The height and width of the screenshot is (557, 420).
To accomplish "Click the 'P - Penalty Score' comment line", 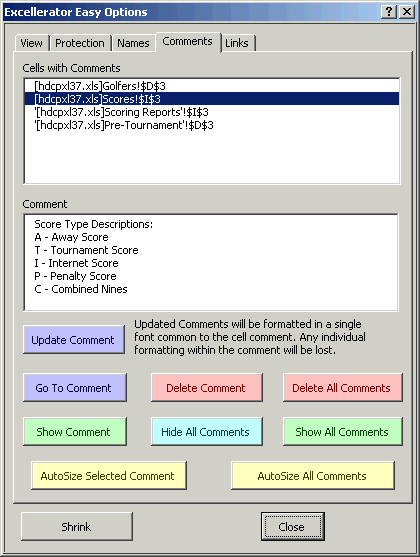I will pos(75,276).
